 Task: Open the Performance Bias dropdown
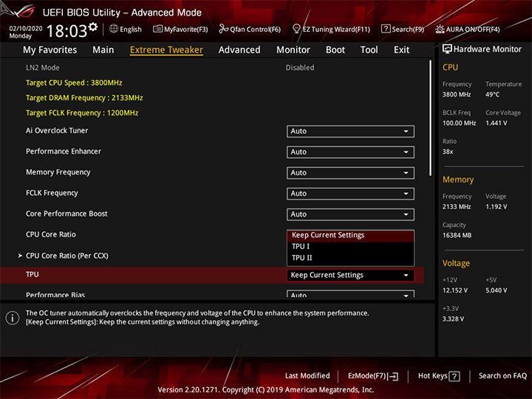350,294
